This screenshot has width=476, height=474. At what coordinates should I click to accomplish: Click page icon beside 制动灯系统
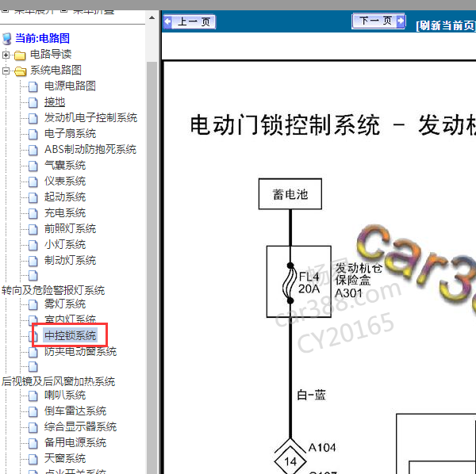click(33, 261)
